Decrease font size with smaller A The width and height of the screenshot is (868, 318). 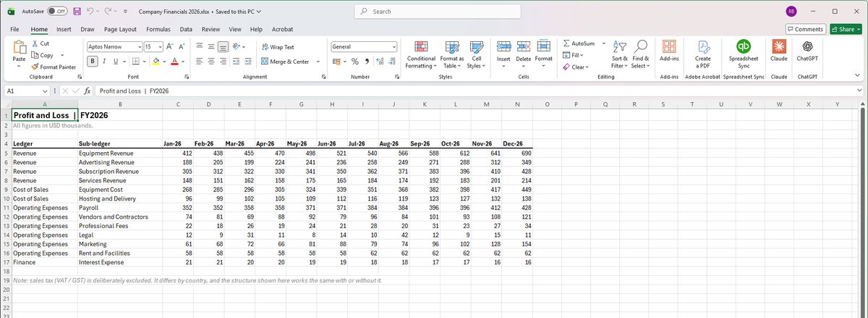coord(181,46)
